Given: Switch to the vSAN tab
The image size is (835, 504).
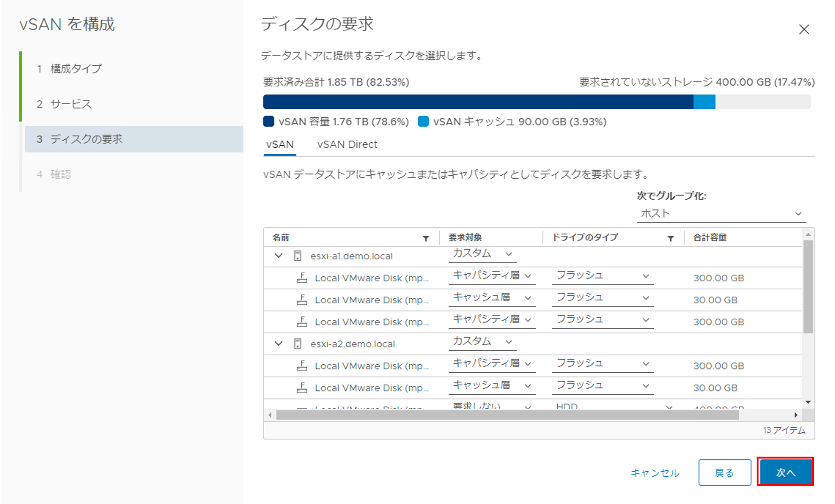Looking at the screenshot, I should point(280,144).
